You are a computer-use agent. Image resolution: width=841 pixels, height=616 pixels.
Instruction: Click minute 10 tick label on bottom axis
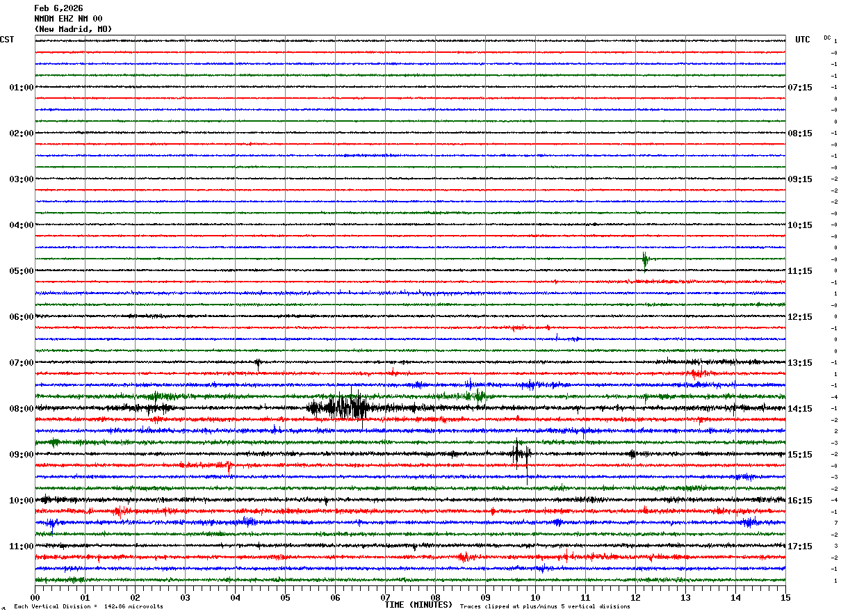[x=535, y=597]
